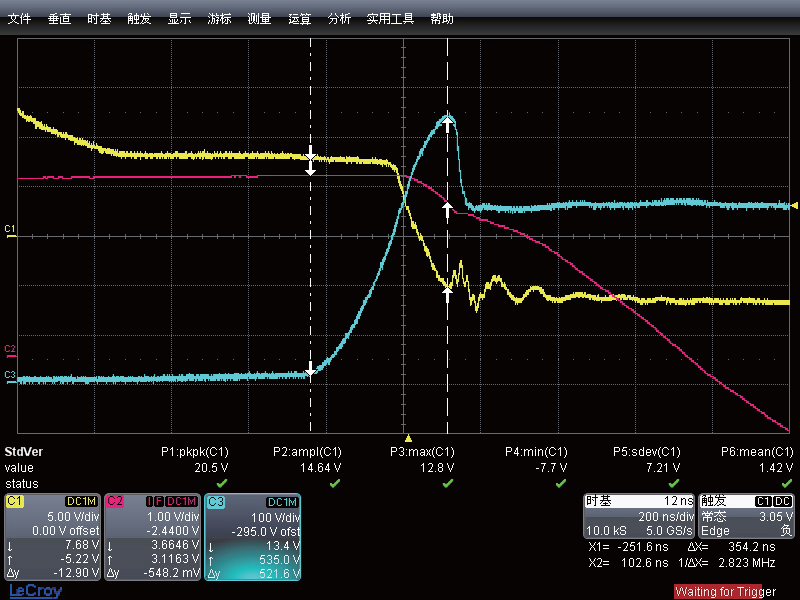This screenshot has height=600, width=800.
Task: Open the C1 channel descriptor box
Action: coord(53,537)
